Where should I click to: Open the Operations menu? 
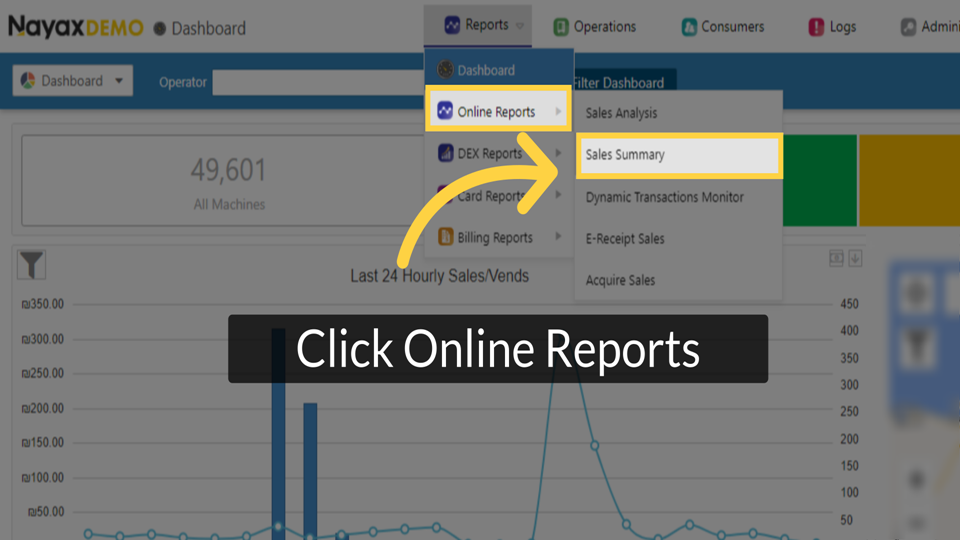click(x=594, y=26)
